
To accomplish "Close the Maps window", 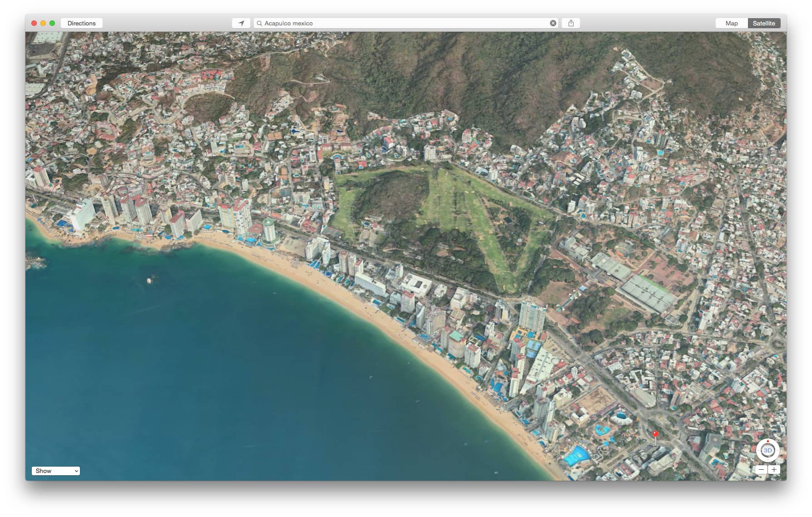I will 34,23.
